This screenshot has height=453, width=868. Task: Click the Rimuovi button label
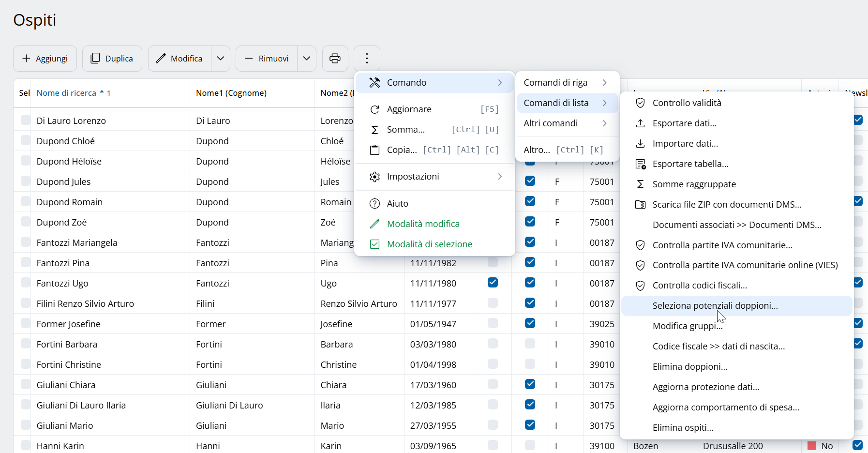click(273, 59)
